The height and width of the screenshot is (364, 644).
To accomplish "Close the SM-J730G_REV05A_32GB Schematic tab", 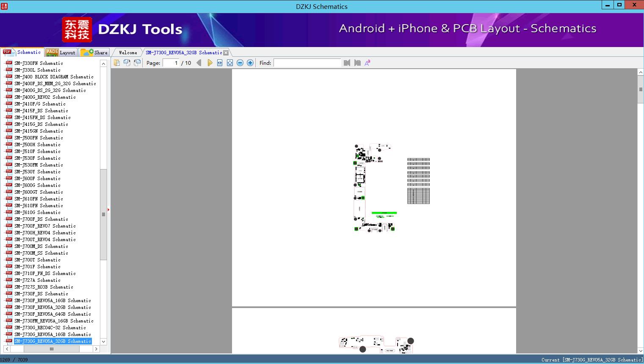I will (226, 53).
